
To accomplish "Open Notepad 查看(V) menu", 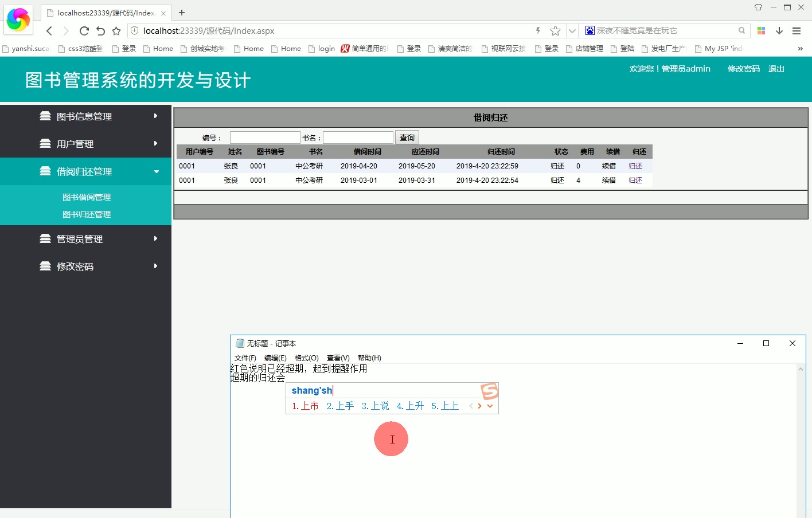I will click(x=338, y=358).
